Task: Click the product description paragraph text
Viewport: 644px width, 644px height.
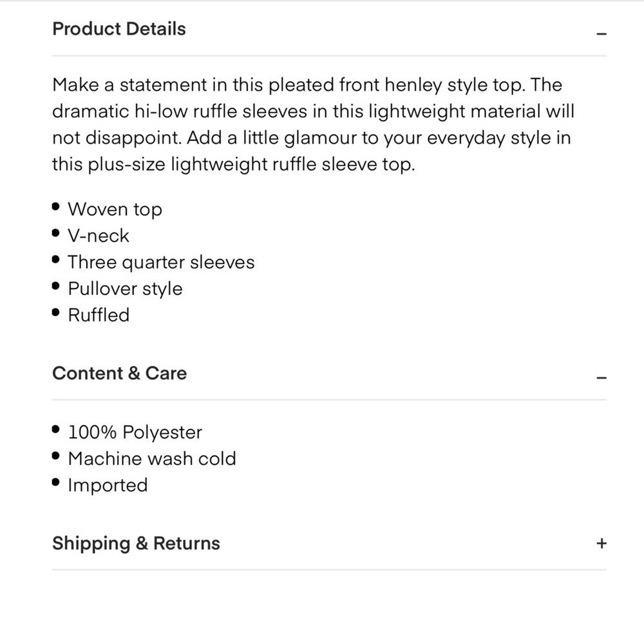Action: tap(313, 124)
